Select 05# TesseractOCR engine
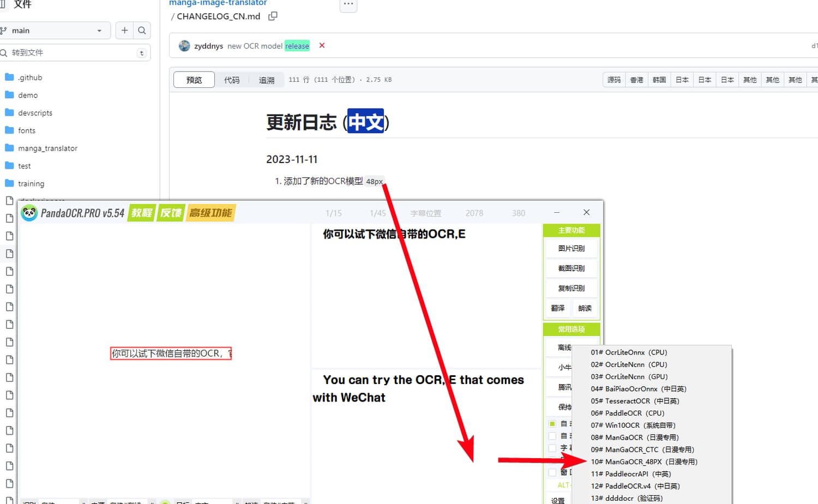818x504 pixels. 635,401
